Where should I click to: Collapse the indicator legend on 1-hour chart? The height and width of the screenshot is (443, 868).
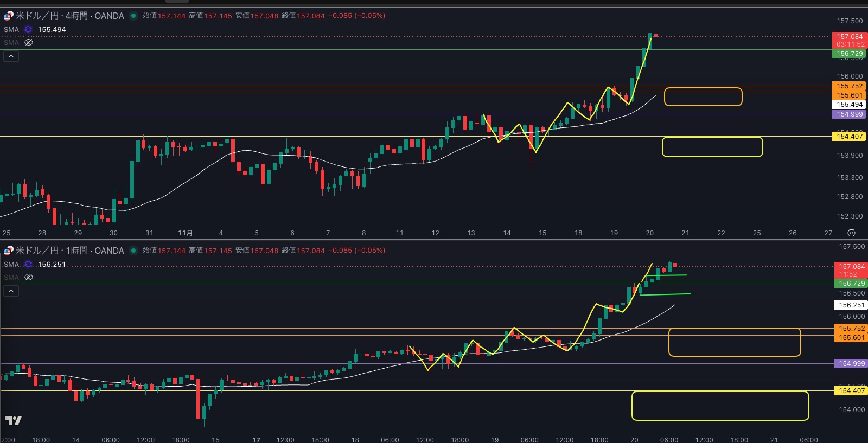pos(11,291)
